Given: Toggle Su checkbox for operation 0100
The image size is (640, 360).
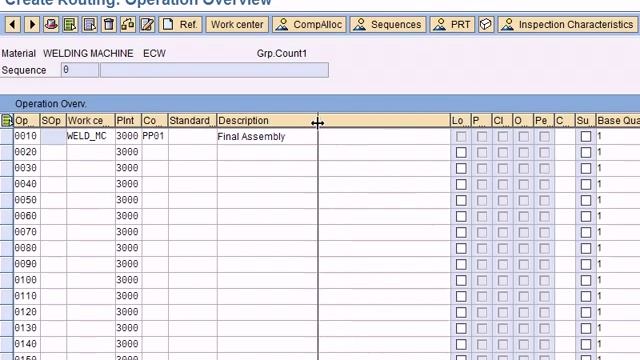Looking at the screenshot, I should (x=586, y=280).
